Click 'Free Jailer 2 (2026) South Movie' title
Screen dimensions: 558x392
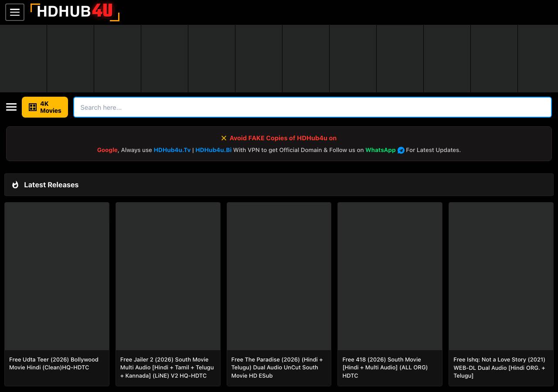point(167,368)
